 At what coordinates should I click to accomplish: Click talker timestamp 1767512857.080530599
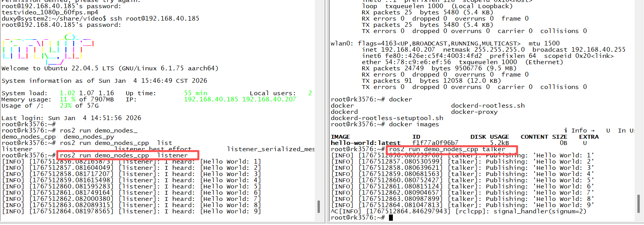401,162
